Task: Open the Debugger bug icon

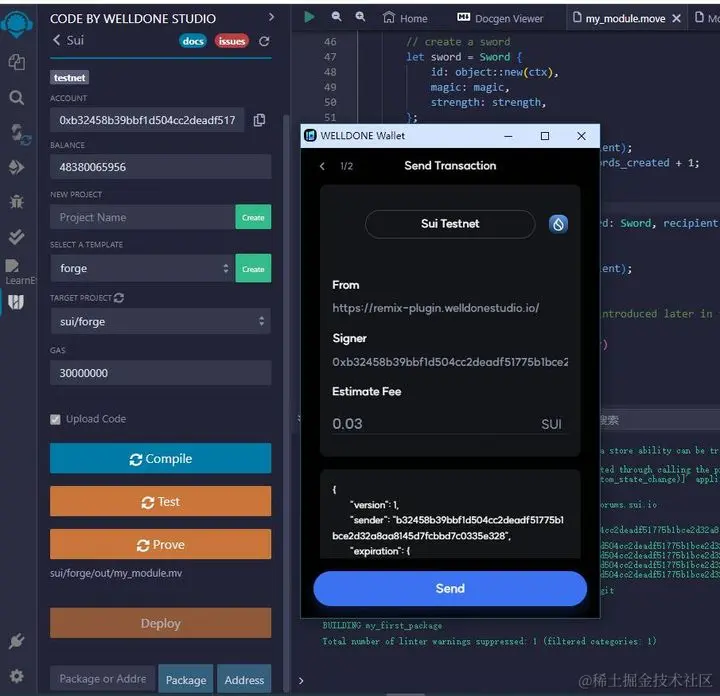Action: point(17,202)
